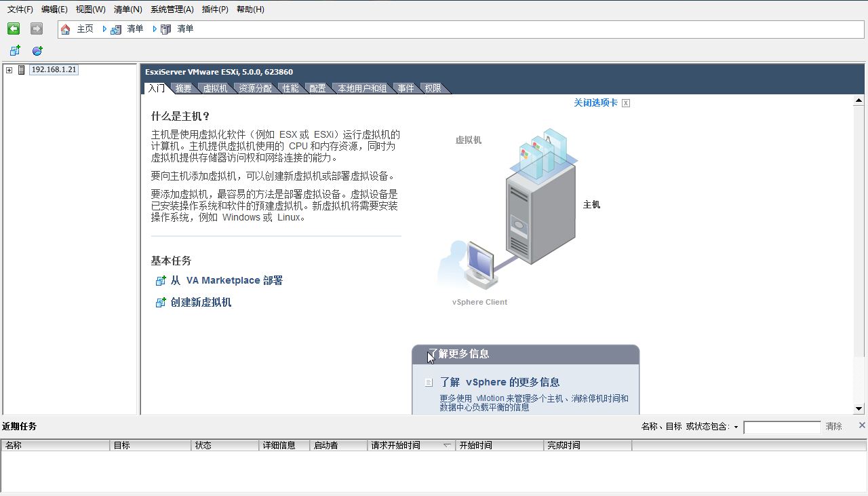Click the sort arrow on 请求开始时间 column
Viewport: 868px width, 496px height.
[447, 446]
